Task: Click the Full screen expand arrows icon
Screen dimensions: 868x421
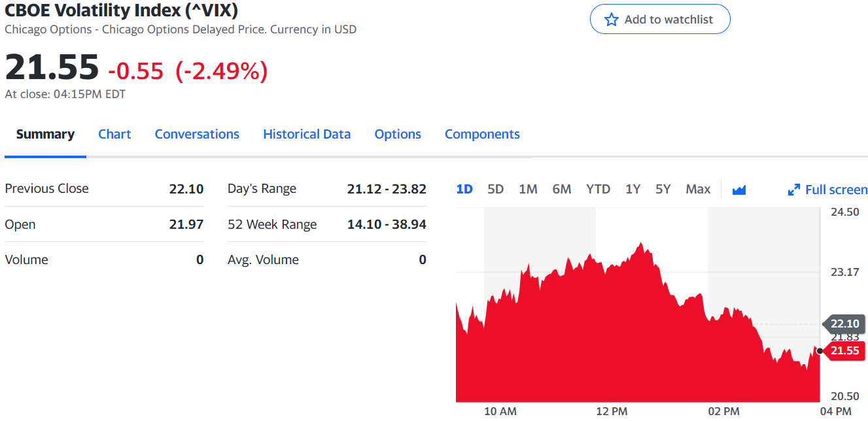Action: (794, 190)
